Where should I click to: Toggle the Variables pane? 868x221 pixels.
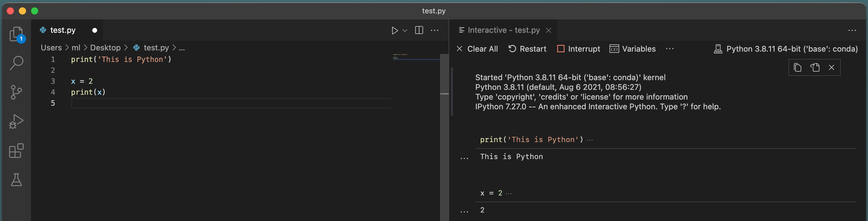[632, 49]
